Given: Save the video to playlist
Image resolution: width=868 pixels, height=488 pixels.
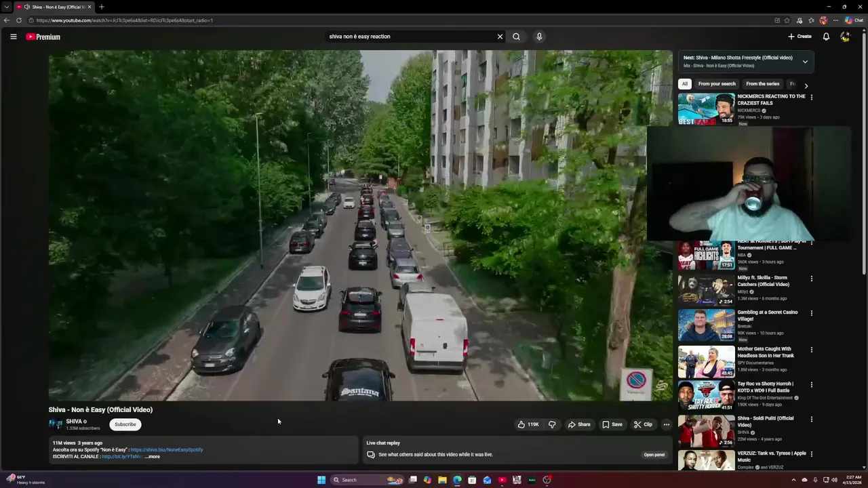Looking at the screenshot, I should point(612,424).
